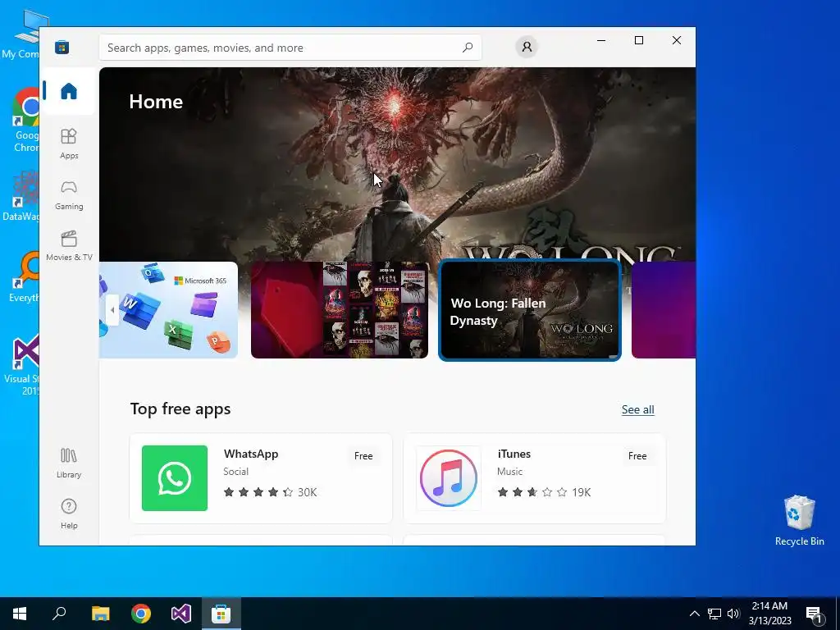840x630 pixels.
Task: Select the DataWag desktop shortcut
Action: pyautogui.click(x=21, y=196)
